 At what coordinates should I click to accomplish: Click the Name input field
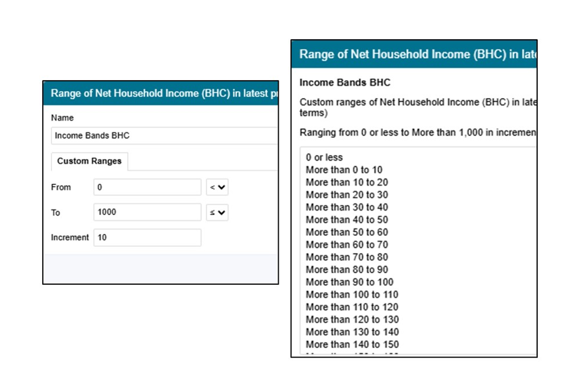(164, 135)
